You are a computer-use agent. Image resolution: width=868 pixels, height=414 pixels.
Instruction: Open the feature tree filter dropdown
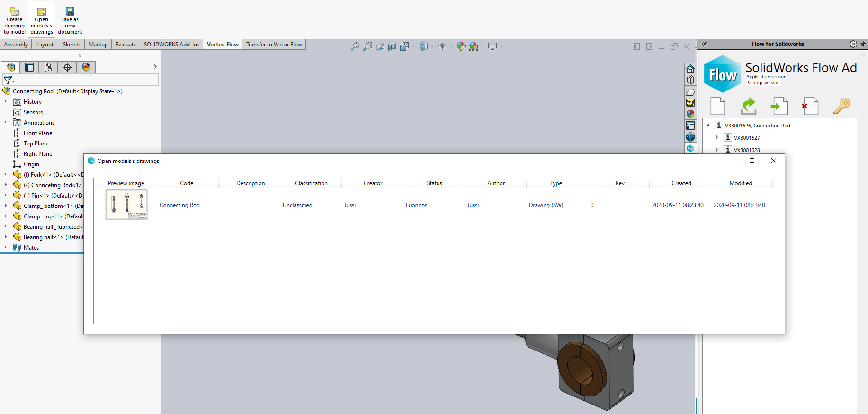(x=9, y=81)
